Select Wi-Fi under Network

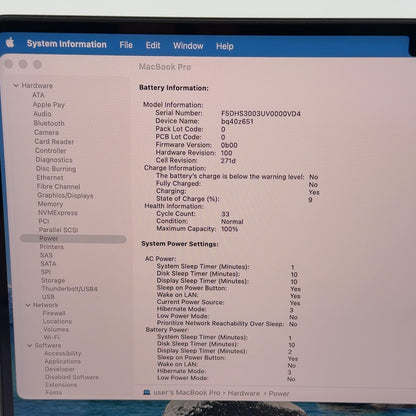51,337
